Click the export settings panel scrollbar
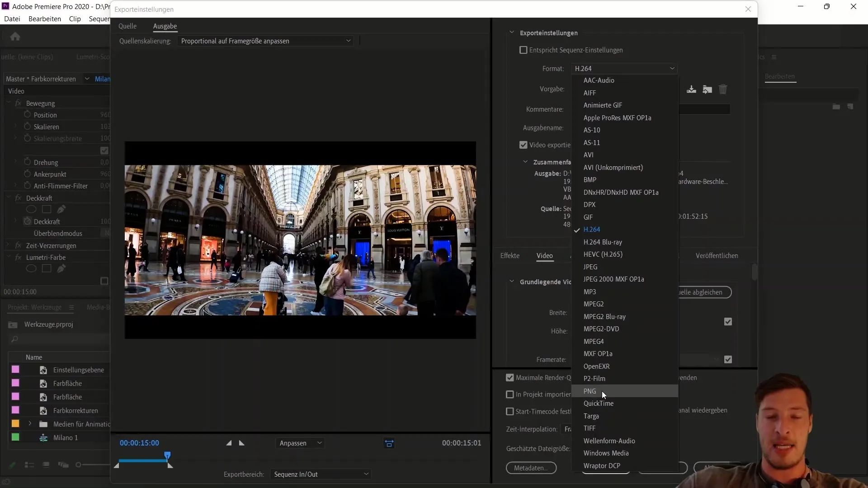This screenshot has height=488, width=868. [754, 272]
